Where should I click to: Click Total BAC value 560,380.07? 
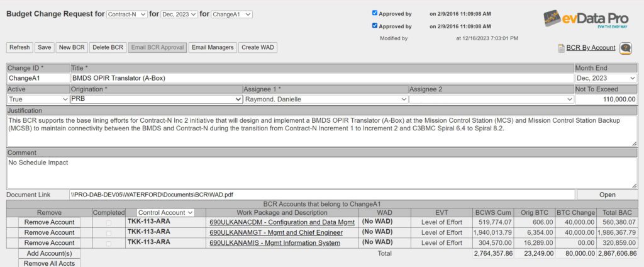(620, 222)
